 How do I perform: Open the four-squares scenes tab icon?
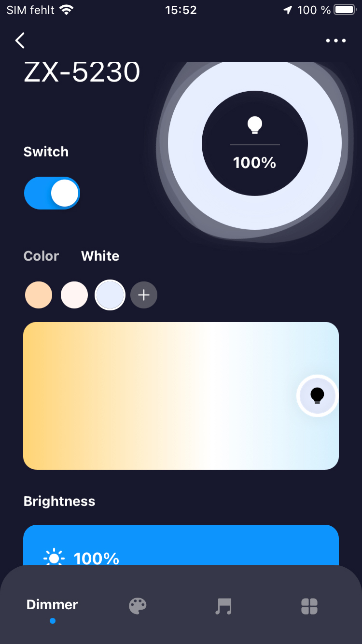309,606
